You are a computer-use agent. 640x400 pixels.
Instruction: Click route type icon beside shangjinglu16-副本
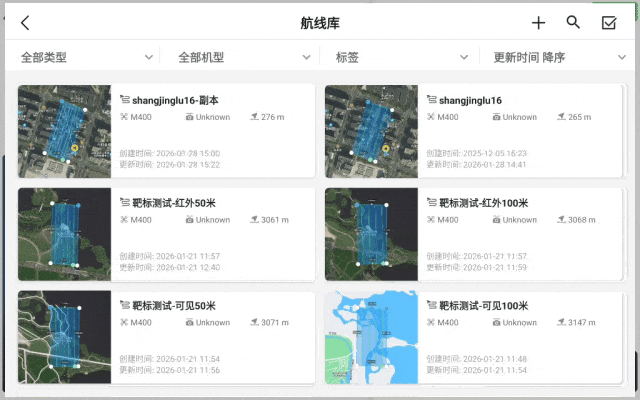[x=124, y=100]
